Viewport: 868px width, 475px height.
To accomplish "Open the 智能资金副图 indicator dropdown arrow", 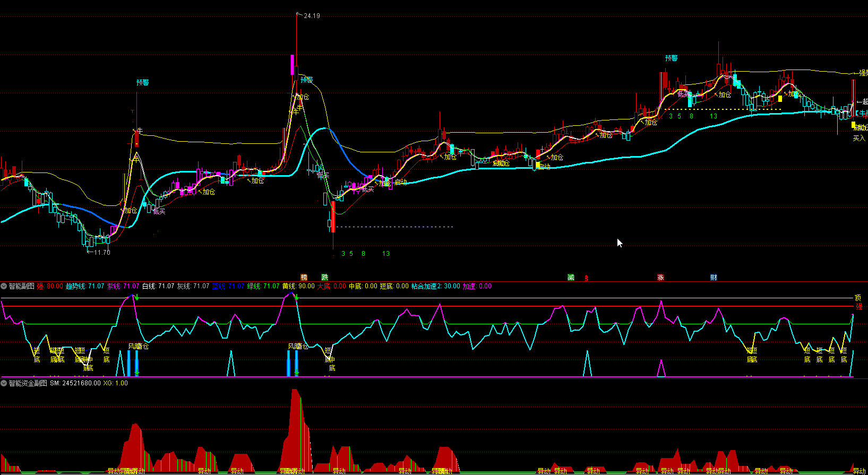I will tap(4, 383).
